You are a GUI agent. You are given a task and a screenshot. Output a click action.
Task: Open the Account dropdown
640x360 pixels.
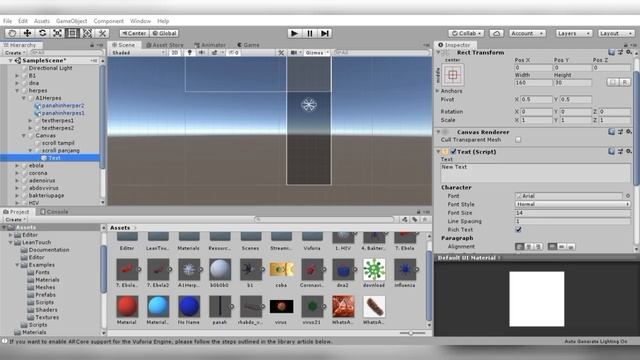(x=527, y=33)
